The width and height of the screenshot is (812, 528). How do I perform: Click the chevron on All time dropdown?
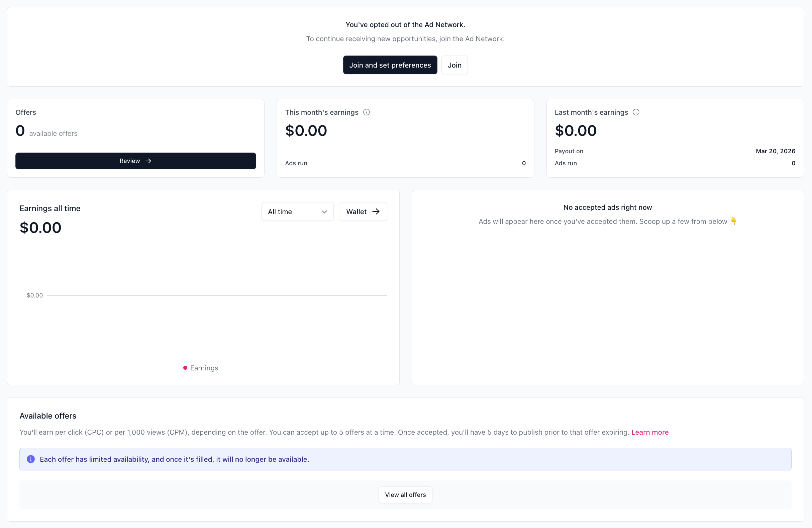click(324, 211)
